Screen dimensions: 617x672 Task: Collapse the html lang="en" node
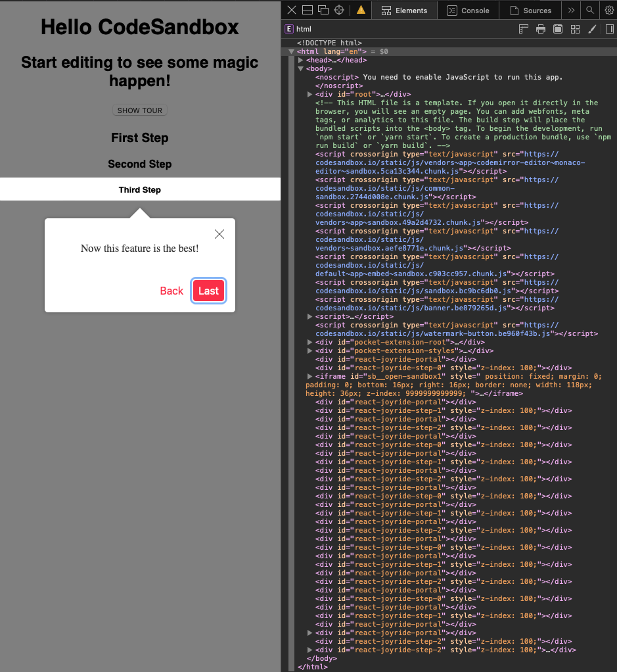click(x=292, y=51)
